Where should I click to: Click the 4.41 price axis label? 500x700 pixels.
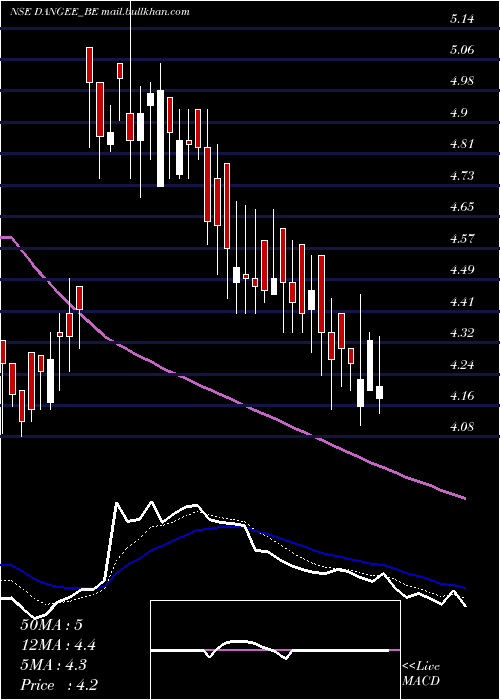[x=462, y=301]
